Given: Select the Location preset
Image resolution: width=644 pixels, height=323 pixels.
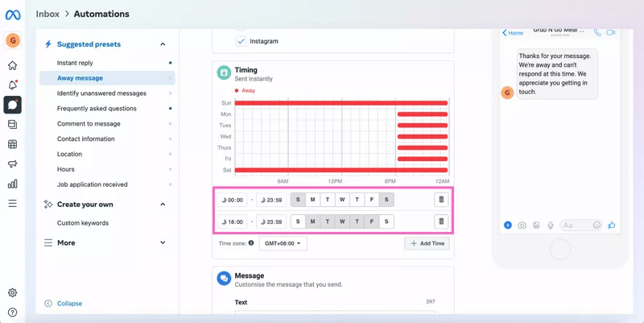Looking at the screenshot, I should pyautogui.click(x=107, y=154).
